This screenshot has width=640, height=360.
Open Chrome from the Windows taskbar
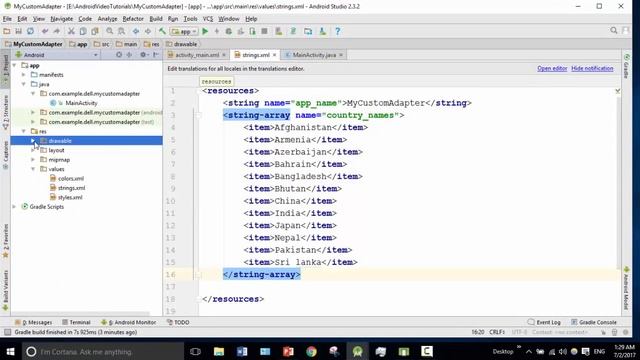pos(311,351)
